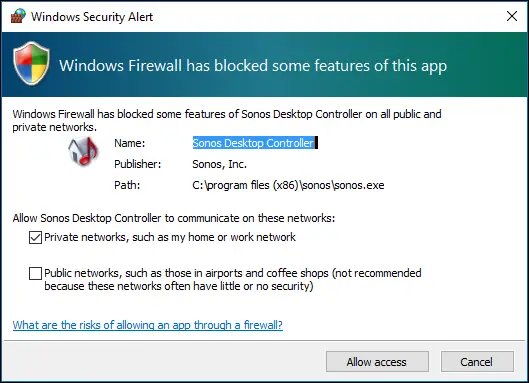Click the Windows Security Alert title text
Image resolution: width=529 pixels, height=383 pixels.
point(92,17)
